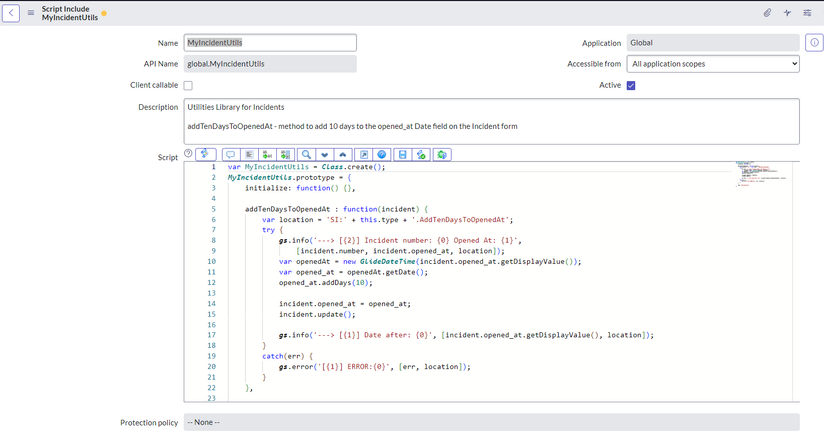The width and height of the screenshot is (824, 434).
Task: Click the code minimap in the script editor
Action: click(x=761, y=174)
